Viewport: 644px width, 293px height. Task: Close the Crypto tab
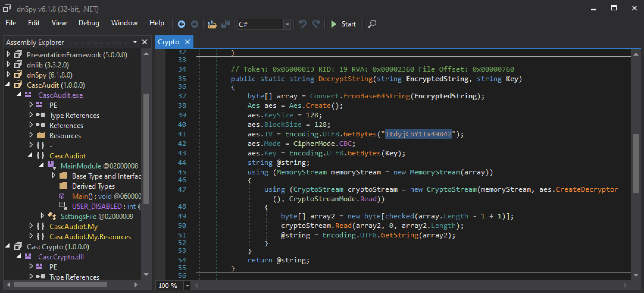(x=187, y=42)
